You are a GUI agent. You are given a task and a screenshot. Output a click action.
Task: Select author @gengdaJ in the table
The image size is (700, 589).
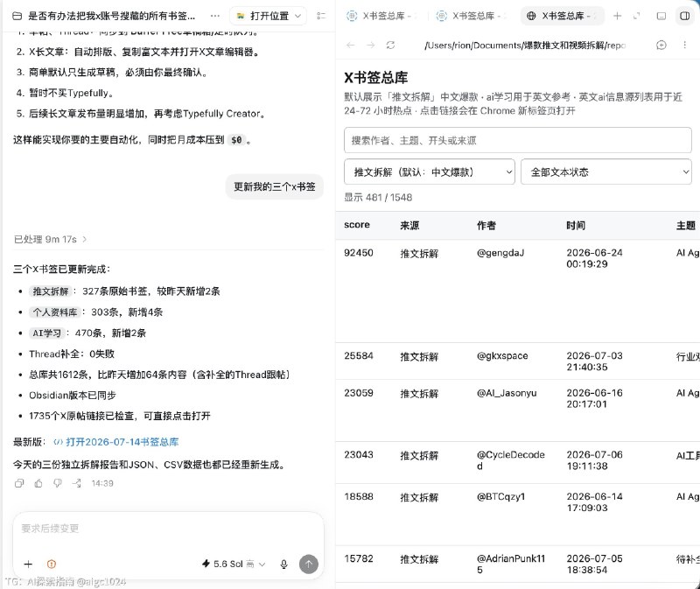[500, 253]
